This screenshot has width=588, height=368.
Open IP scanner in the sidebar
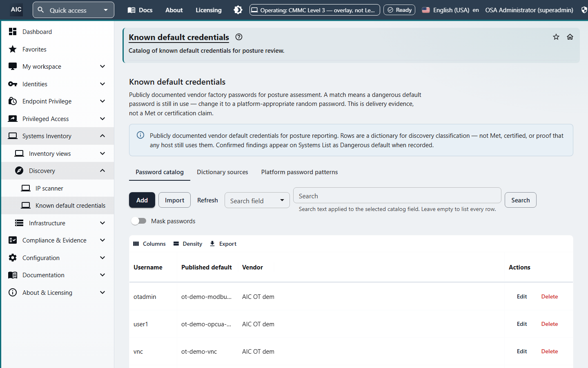(58, 188)
